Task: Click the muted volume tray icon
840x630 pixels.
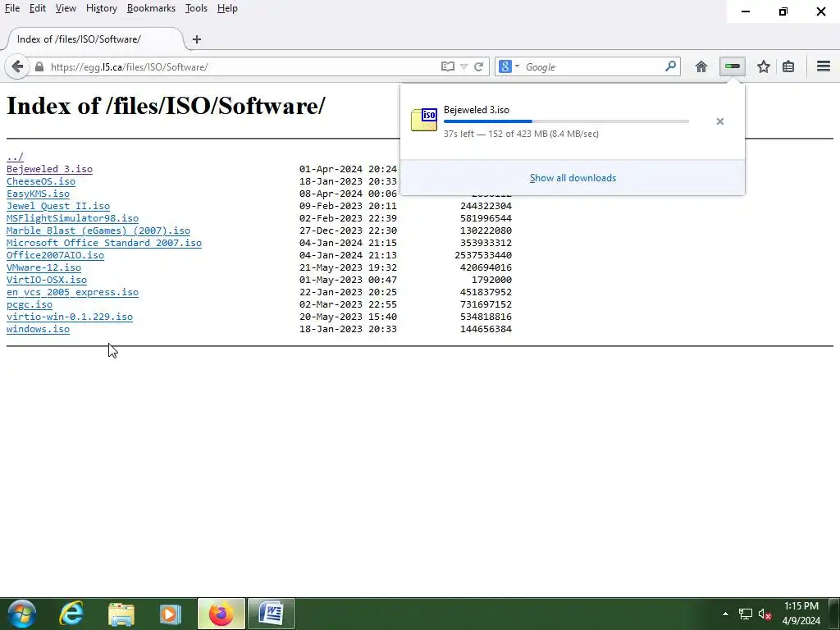Action: (x=765, y=614)
